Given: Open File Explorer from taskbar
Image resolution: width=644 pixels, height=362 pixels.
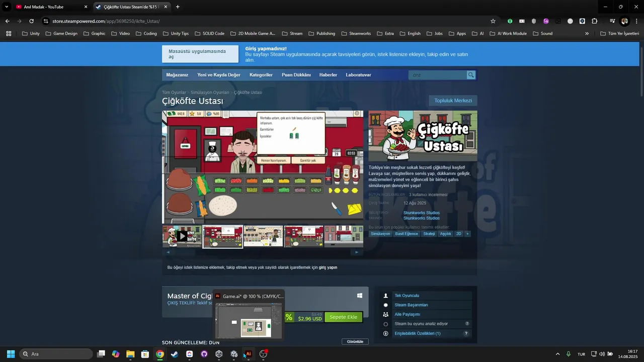Looking at the screenshot, I should [130, 354].
